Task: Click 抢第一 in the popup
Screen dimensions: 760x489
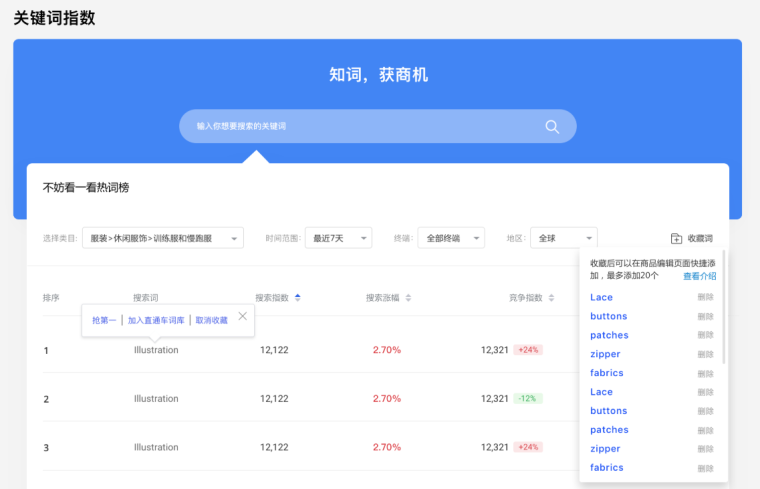Action: point(104,321)
